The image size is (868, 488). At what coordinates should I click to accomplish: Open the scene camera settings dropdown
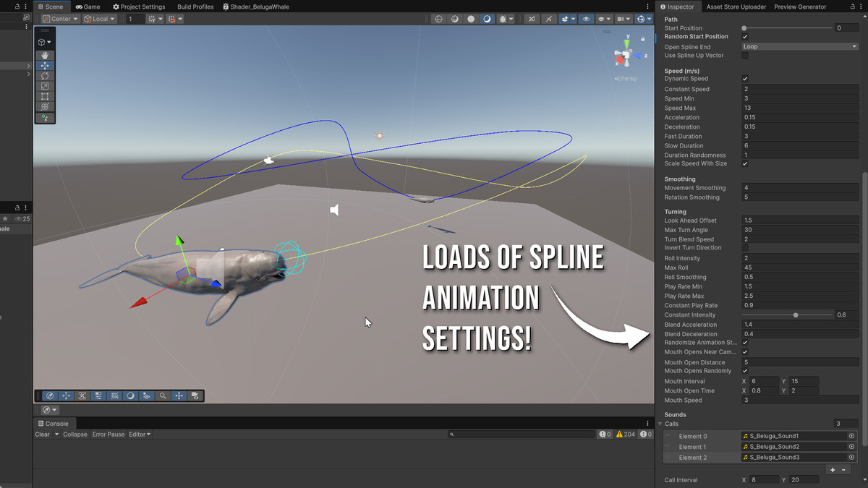(624, 19)
